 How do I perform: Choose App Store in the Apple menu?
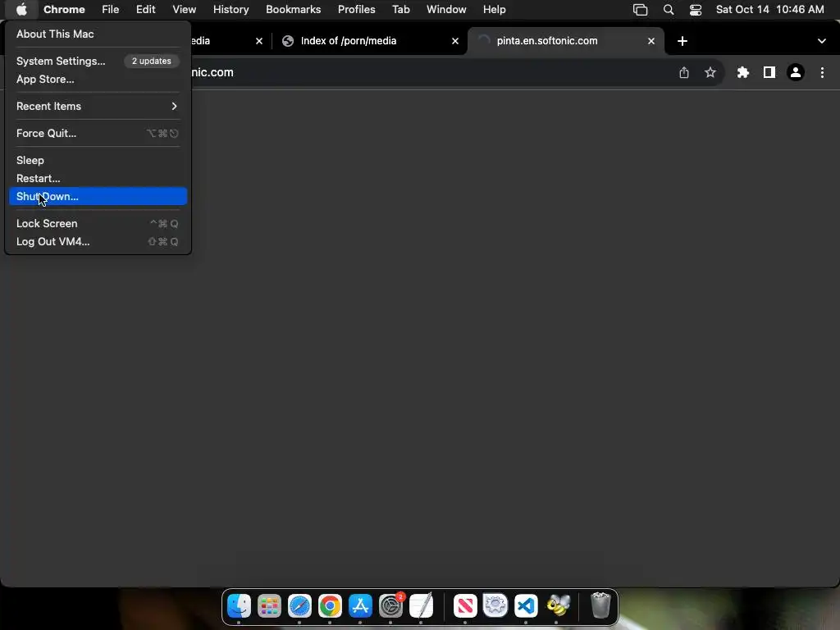(98, 80)
